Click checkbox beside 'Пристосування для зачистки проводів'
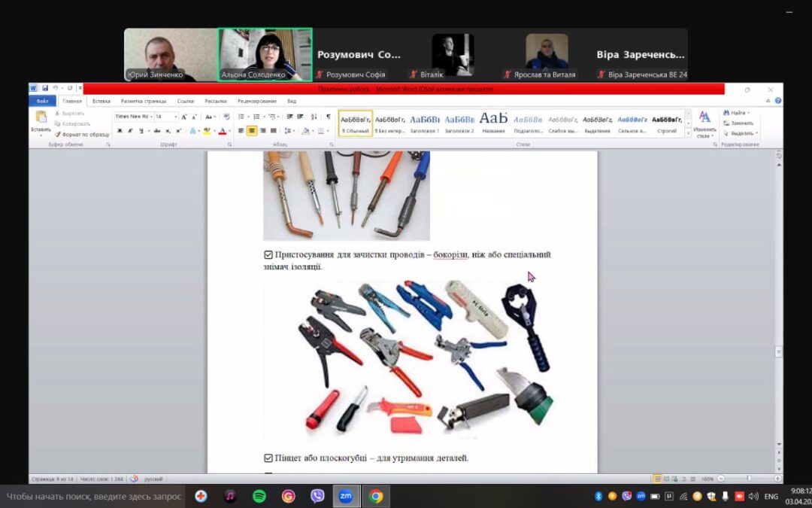Image resolution: width=812 pixels, height=508 pixels. pos(268,255)
